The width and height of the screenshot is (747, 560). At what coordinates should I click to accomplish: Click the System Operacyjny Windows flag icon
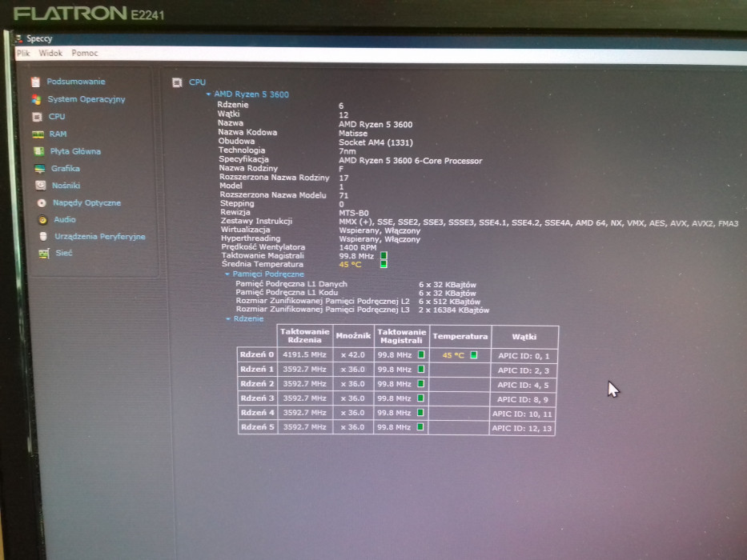[36, 99]
